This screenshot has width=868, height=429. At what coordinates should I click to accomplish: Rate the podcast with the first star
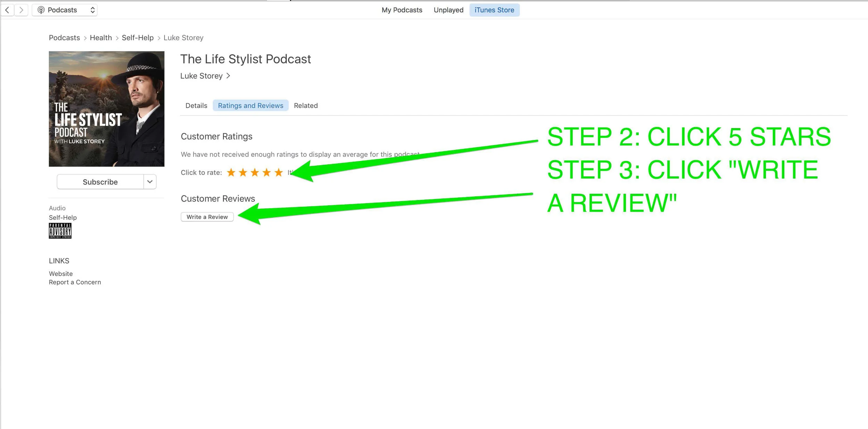(x=231, y=172)
